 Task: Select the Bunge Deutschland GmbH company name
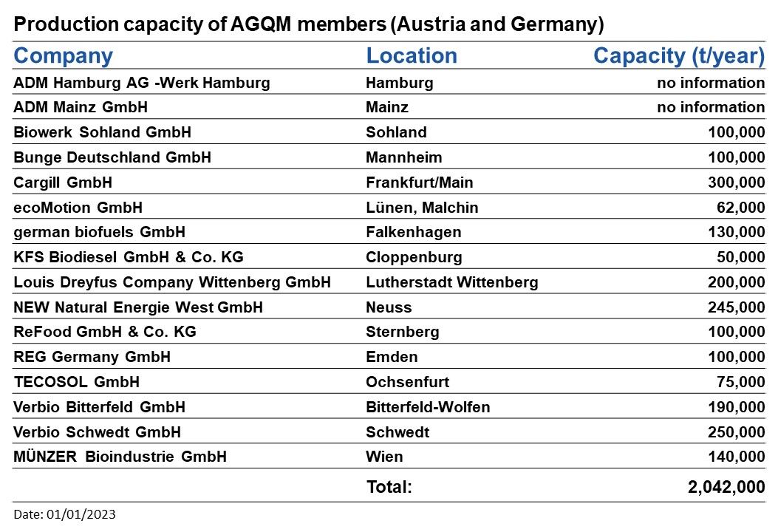click(112, 157)
